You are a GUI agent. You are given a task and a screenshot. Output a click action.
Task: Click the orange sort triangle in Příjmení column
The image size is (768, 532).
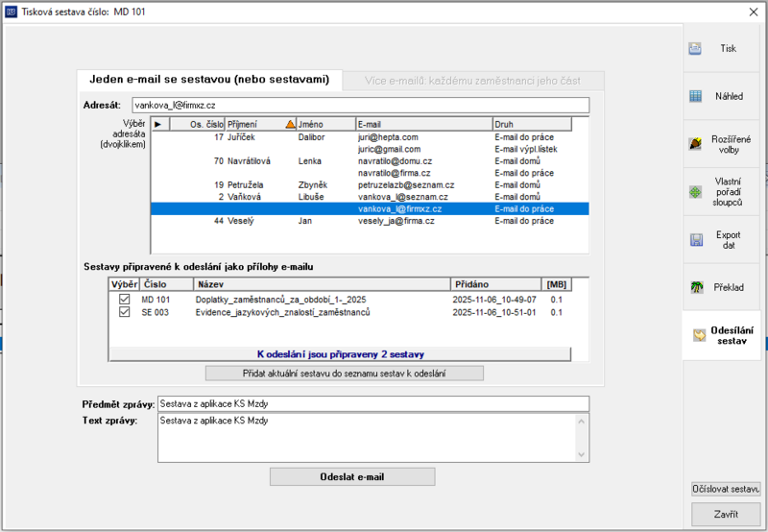[290, 125]
